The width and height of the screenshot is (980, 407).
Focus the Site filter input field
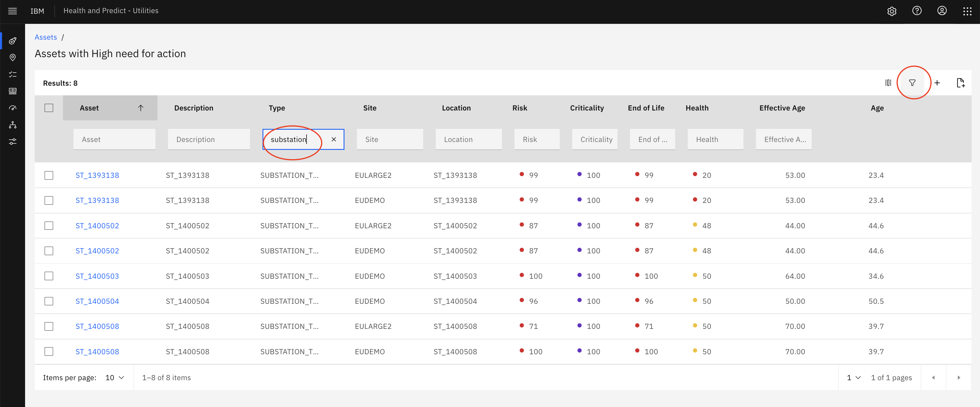point(390,139)
